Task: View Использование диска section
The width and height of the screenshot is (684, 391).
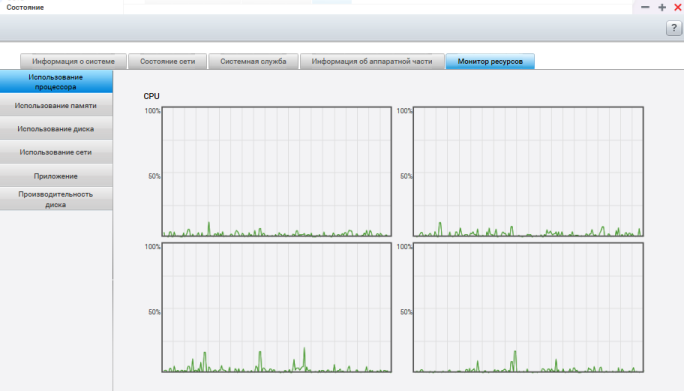Action: point(56,129)
